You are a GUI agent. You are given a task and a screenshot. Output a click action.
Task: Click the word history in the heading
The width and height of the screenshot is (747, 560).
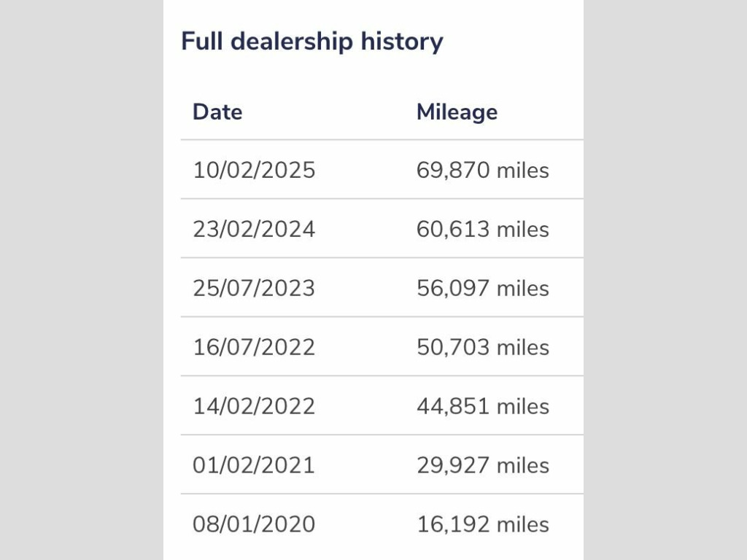click(402, 42)
